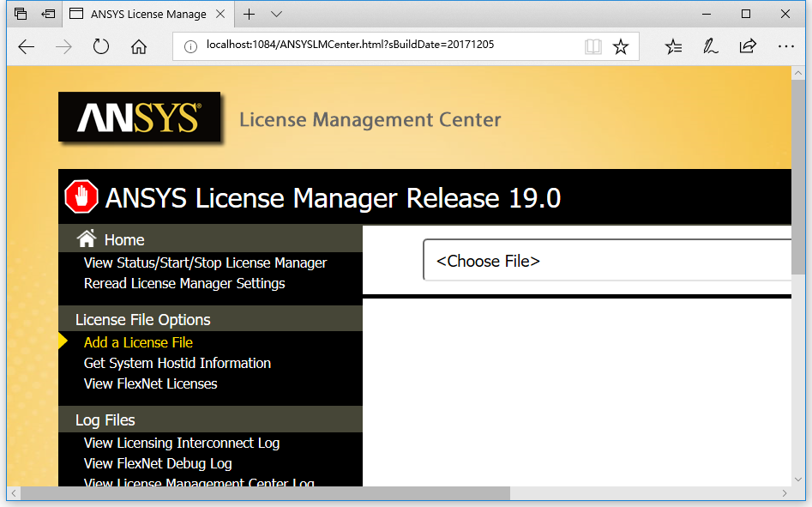The image size is (812, 507).
Task: Click the browser Back arrow
Action: (27, 47)
